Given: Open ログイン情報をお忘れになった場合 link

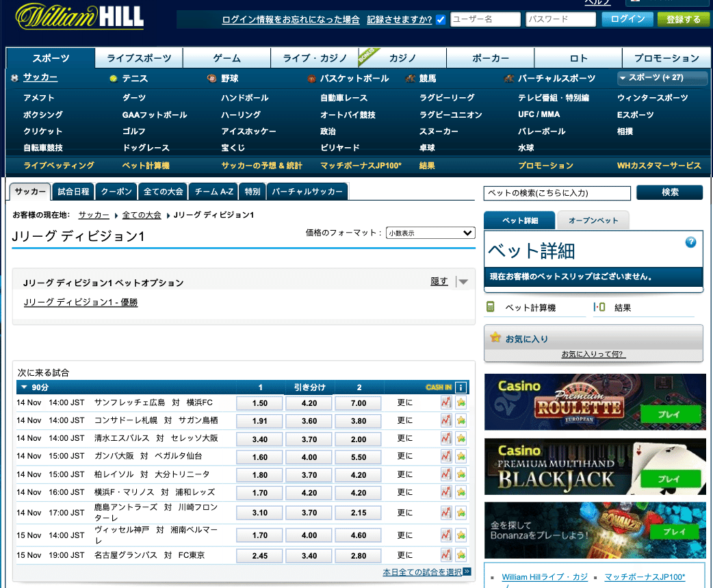Looking at the screenshot, I should (x=291, y=20).
